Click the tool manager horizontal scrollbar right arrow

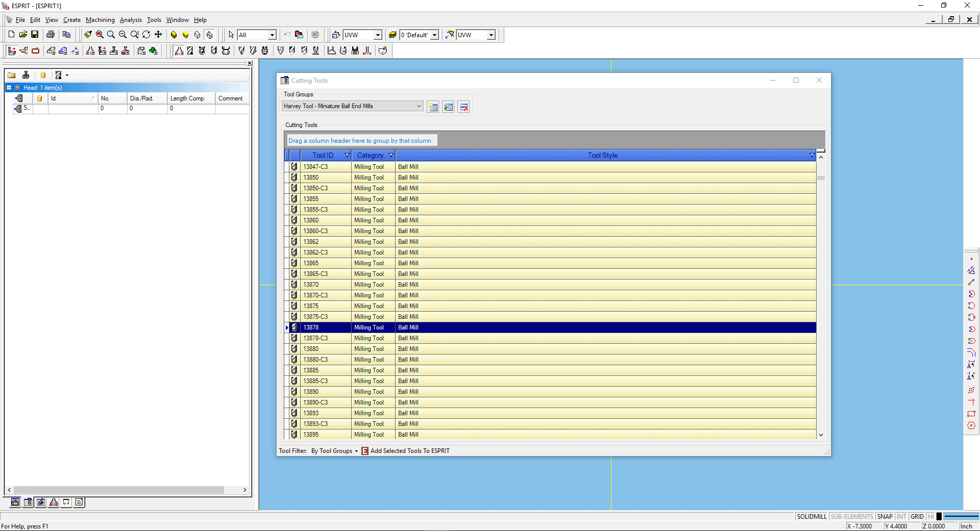click(245, 490)
